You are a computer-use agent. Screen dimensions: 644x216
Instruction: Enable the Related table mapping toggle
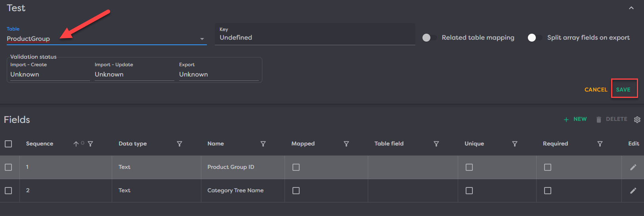click(429, 38)
